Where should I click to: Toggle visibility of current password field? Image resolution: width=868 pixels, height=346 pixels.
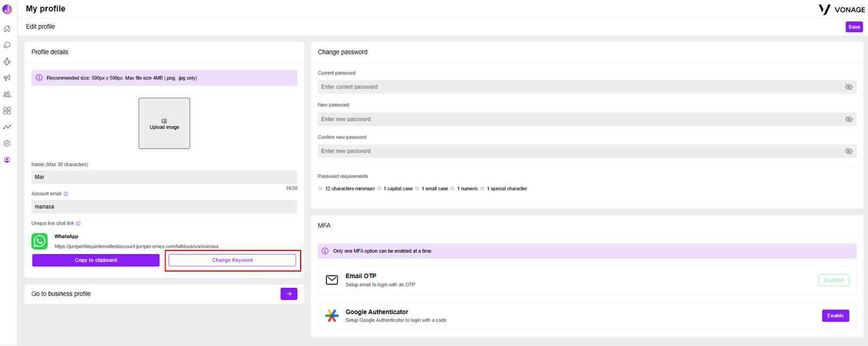pyautogui.click(x=848, y=87)
